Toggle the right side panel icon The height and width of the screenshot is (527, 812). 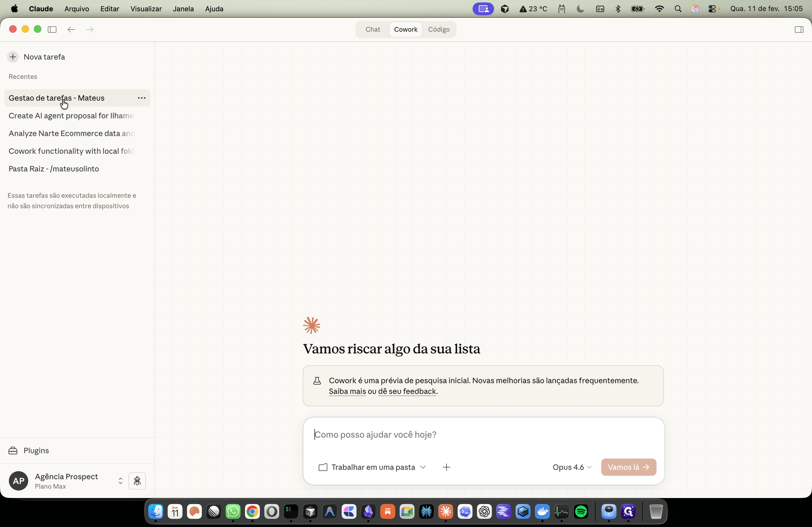coord(799,29)
